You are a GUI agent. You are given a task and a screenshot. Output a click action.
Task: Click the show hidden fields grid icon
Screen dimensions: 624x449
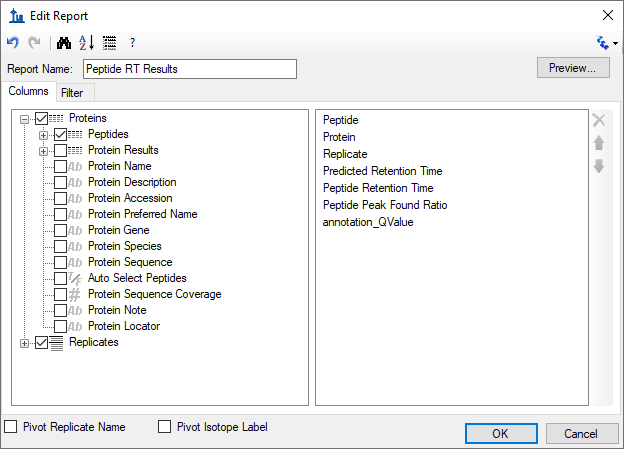tap(109, 43)
